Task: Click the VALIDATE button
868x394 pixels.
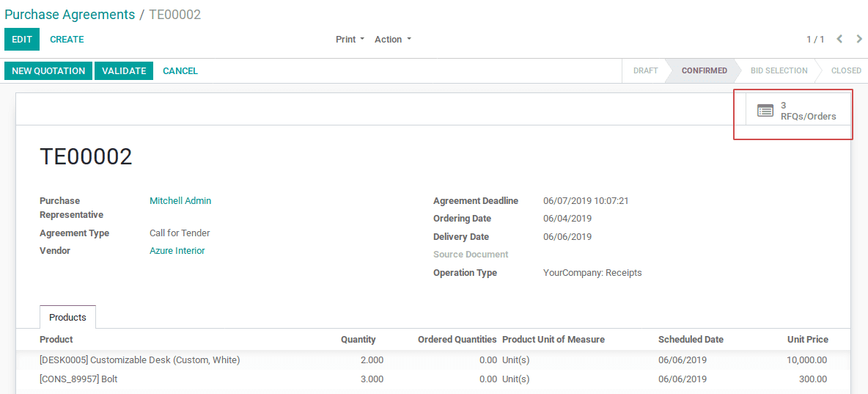Action: click(124, 71)
